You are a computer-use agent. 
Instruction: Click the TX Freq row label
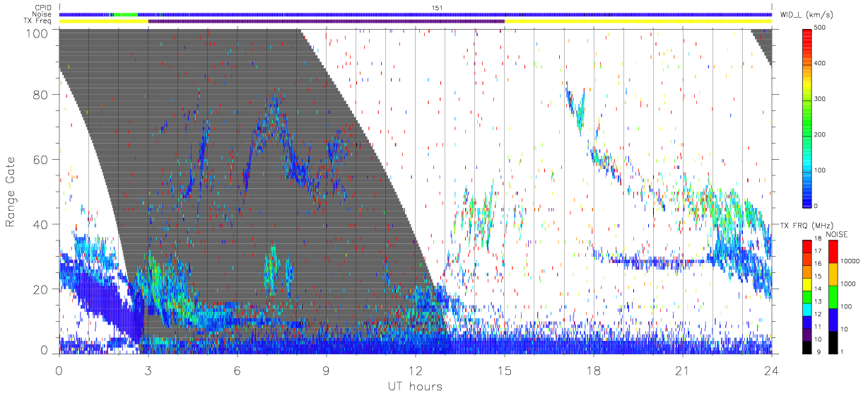[x=37, y=21]
